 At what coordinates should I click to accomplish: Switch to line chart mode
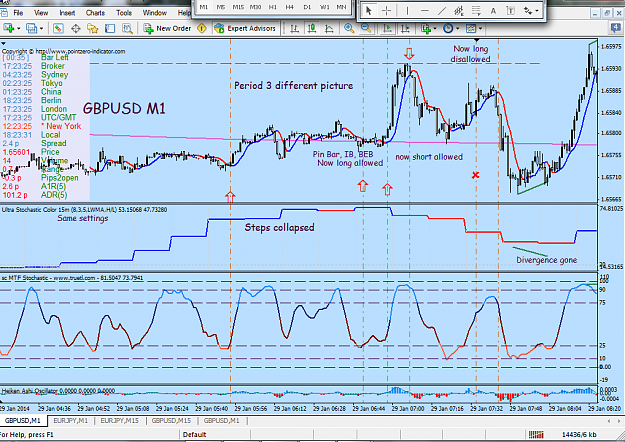click(329, 28)
